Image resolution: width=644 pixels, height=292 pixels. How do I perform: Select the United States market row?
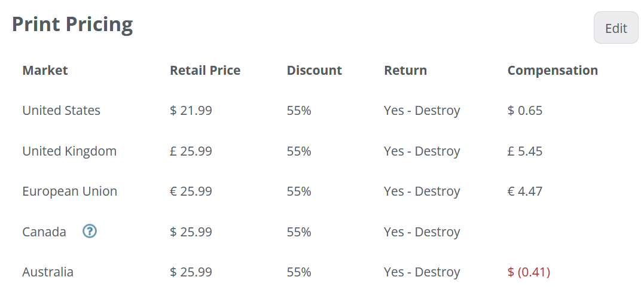(322, 111)
